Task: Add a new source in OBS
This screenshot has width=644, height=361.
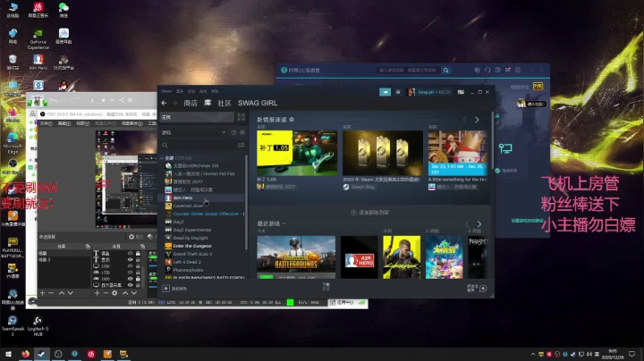Action: click(x=97, y=293)
